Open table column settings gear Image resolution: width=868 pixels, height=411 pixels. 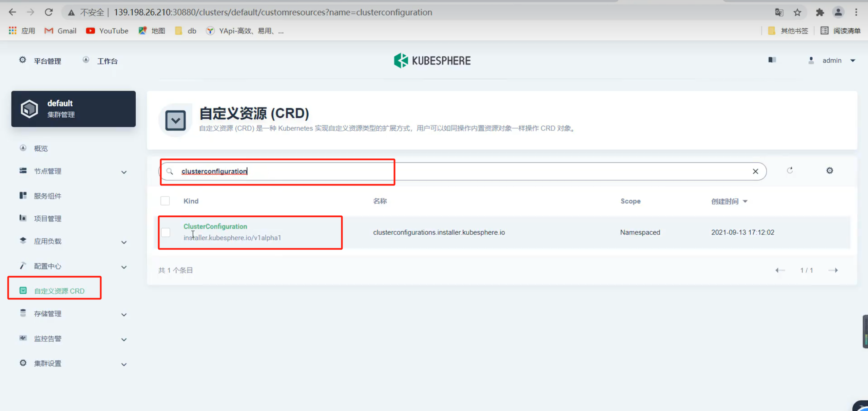[830, 171]
